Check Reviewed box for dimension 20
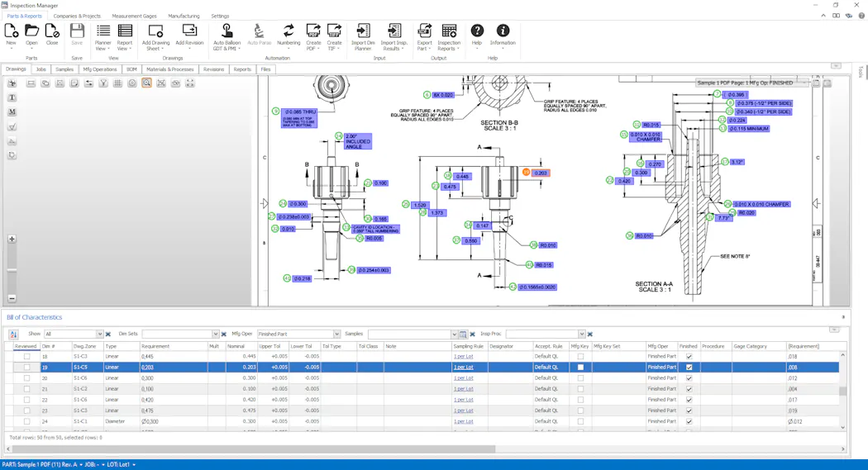The width and height of the screenshot is (868, 470). coord(26,378)
